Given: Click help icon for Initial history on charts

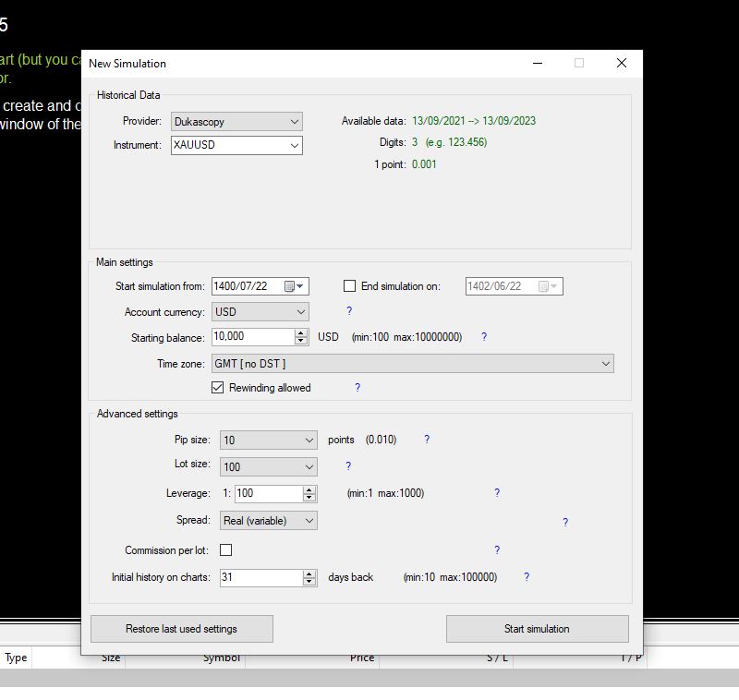Looking at the screenshot, I should 527,577.
